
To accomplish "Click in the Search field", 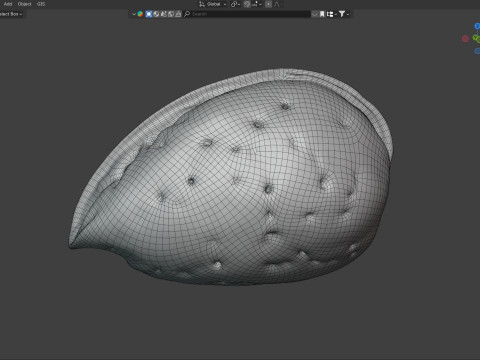I will point(247,14).
